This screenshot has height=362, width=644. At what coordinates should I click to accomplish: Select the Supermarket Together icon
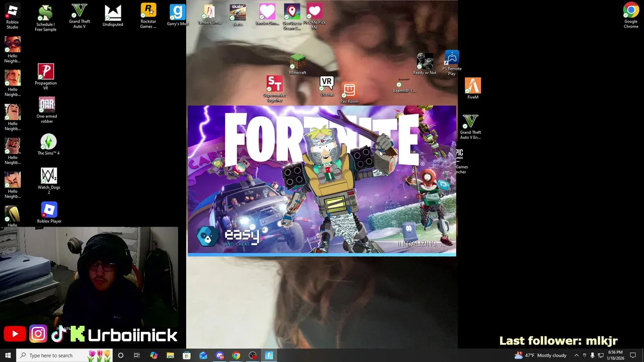[x=274, y=89]
